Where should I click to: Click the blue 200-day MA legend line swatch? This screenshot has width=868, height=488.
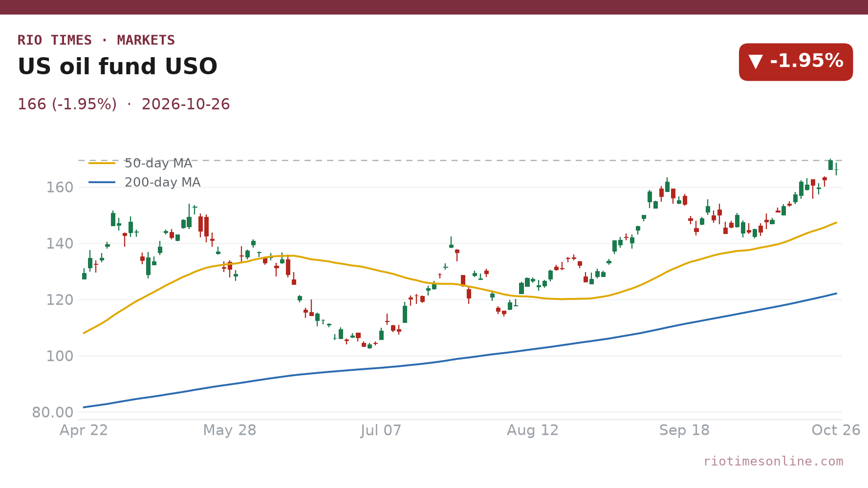coord(102,182)
